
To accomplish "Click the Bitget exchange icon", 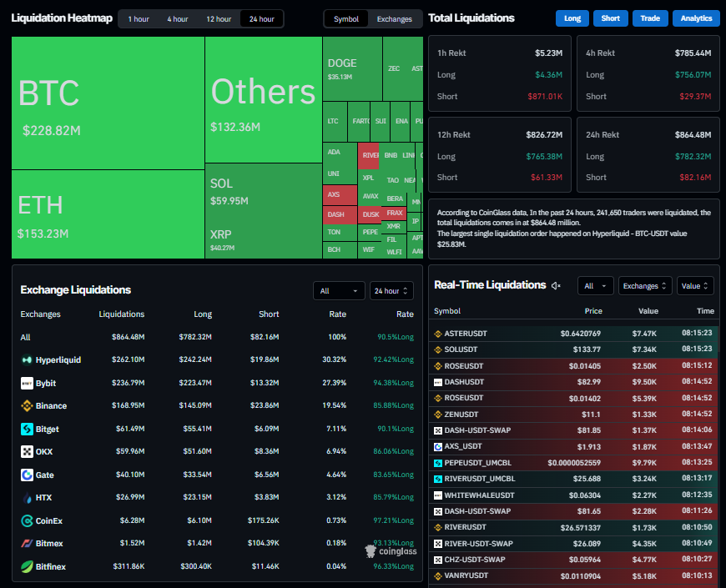I will pos(27,429).
